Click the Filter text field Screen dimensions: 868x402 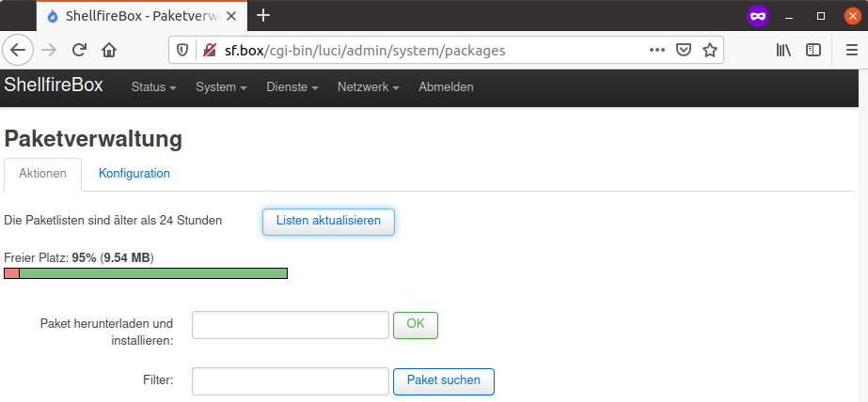[x=291, y=381]
